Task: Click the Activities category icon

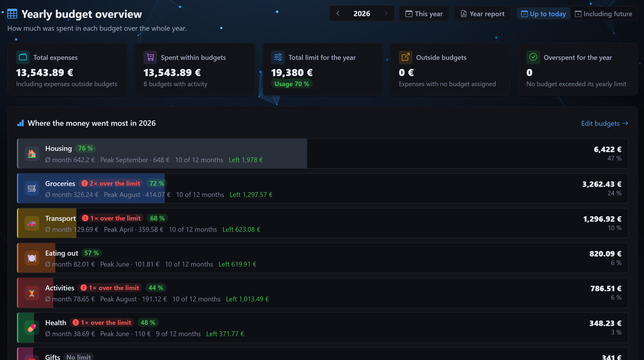Action: pos(32,293)
